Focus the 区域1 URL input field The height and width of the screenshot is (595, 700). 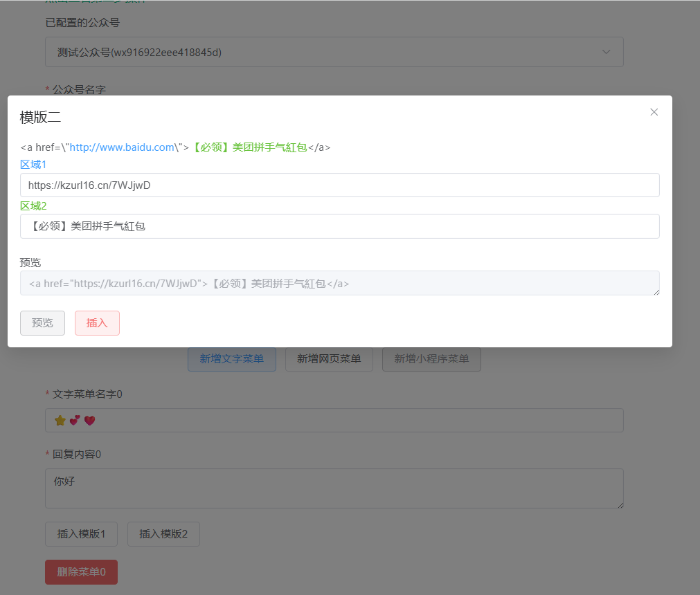click(339, 185)
